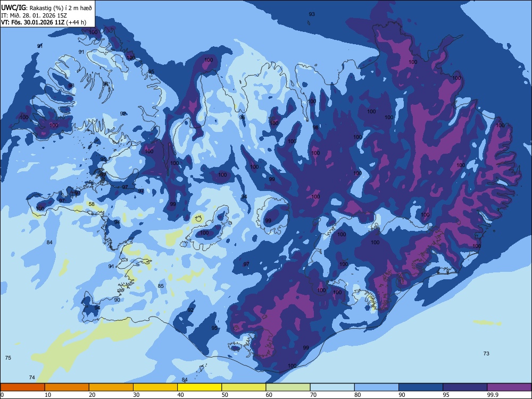Click the legend tick label '50'

point(225,395)
